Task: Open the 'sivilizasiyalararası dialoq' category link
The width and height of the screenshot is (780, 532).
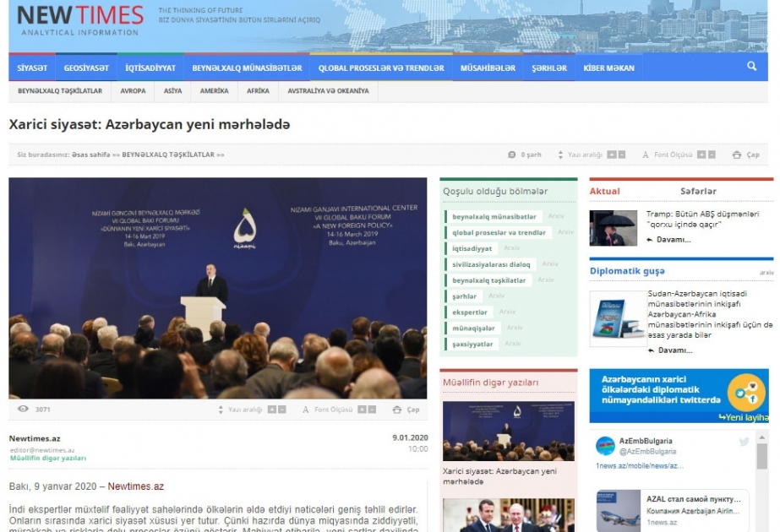Action: point(491,264)
